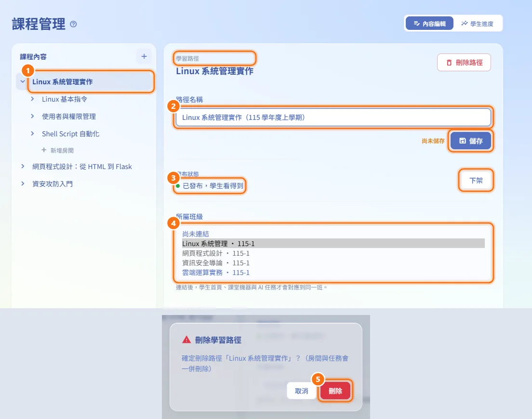This screenshot has width=532, height=419.
Task: Switch to 內容編輯 tab
Action: coord(429,24)
